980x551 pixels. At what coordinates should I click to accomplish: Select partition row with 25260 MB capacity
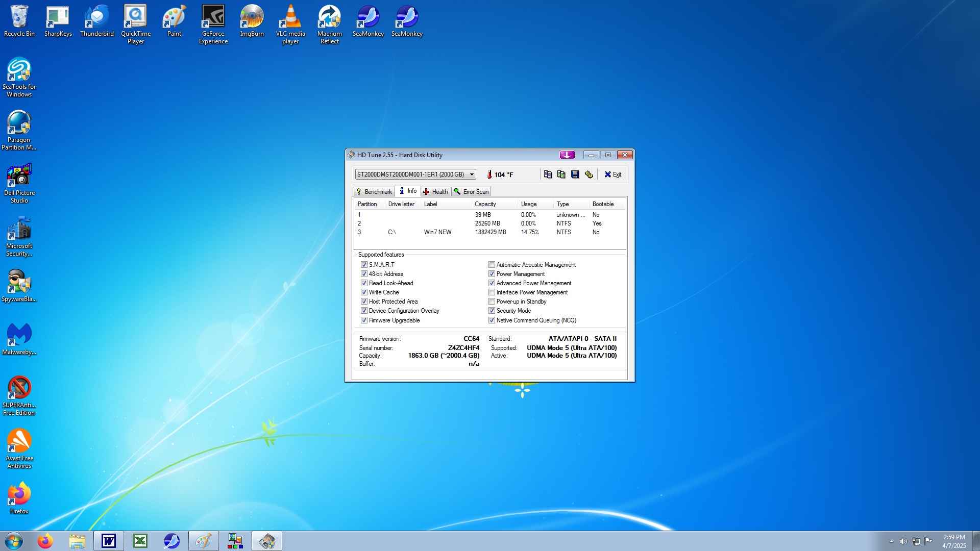point(490,223)
